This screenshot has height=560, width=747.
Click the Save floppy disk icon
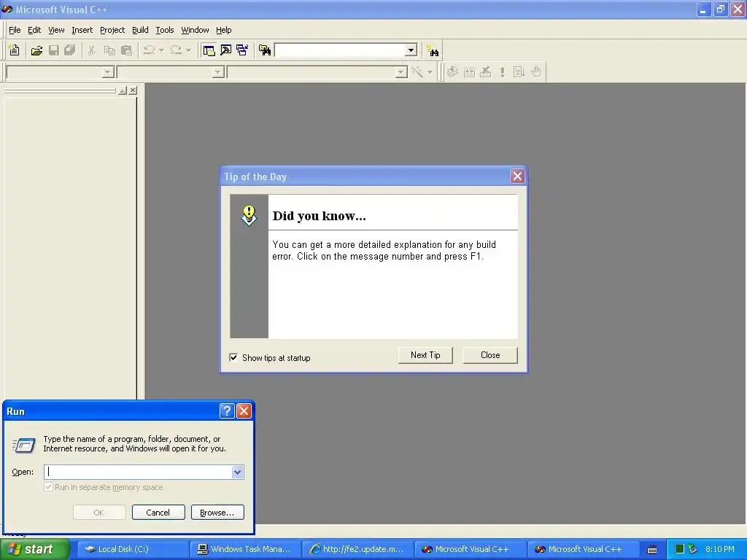coord(54,50)
